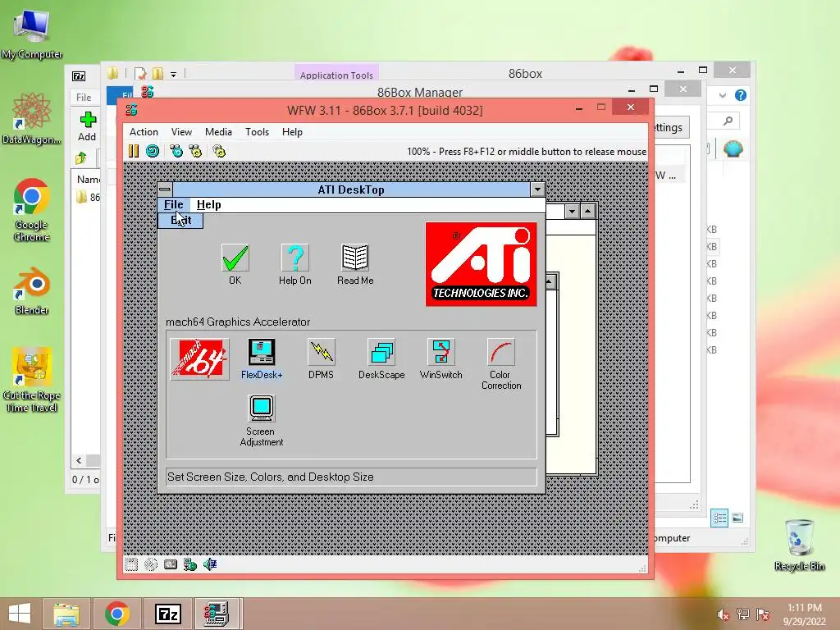Open the File menu in 7-Zip window

tap(84, 98)
